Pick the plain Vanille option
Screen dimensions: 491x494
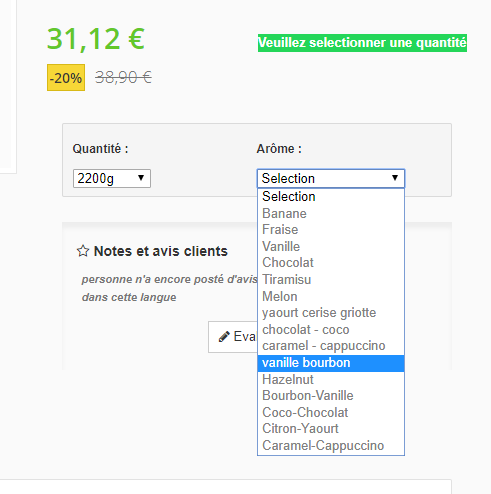coord(331,246)
